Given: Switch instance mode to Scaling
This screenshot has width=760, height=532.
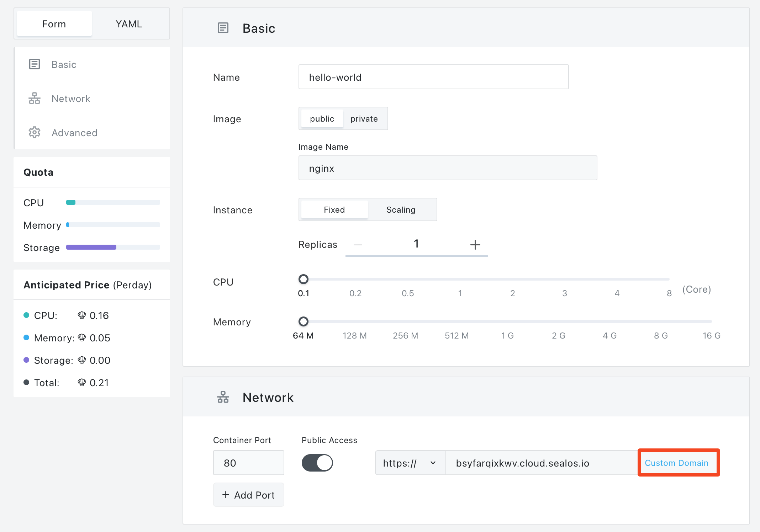Looking at the screenshot, I should 401,210.
